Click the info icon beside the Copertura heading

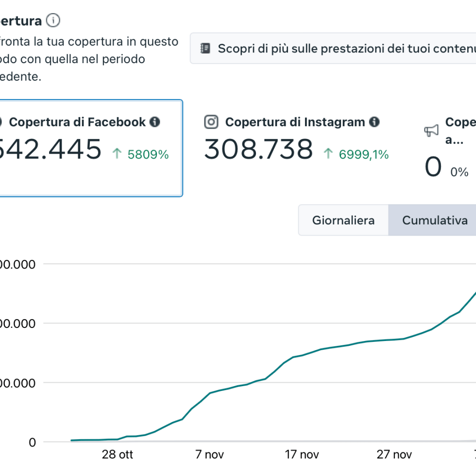click(53, 21)
